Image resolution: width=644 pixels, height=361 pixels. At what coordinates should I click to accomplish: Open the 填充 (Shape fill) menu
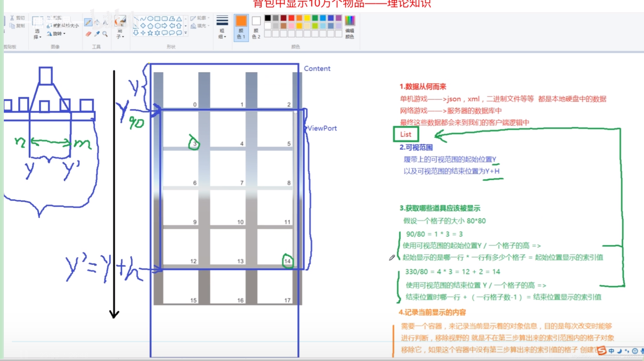click(200, 25)
